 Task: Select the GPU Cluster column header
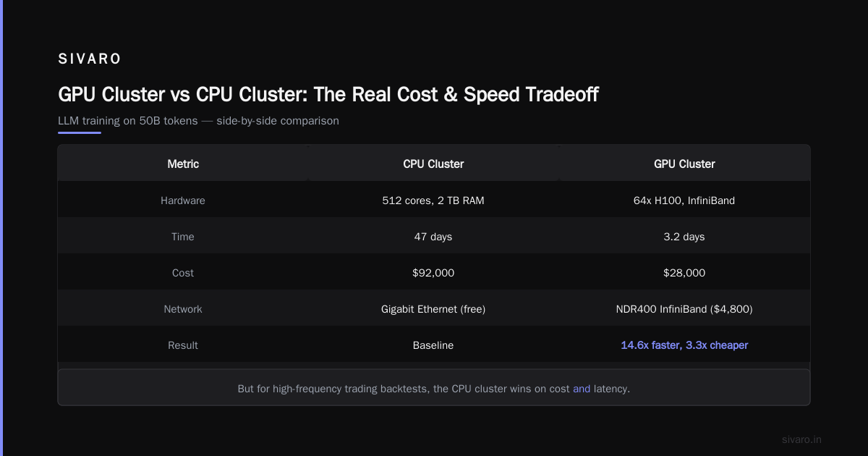point(684,164)
